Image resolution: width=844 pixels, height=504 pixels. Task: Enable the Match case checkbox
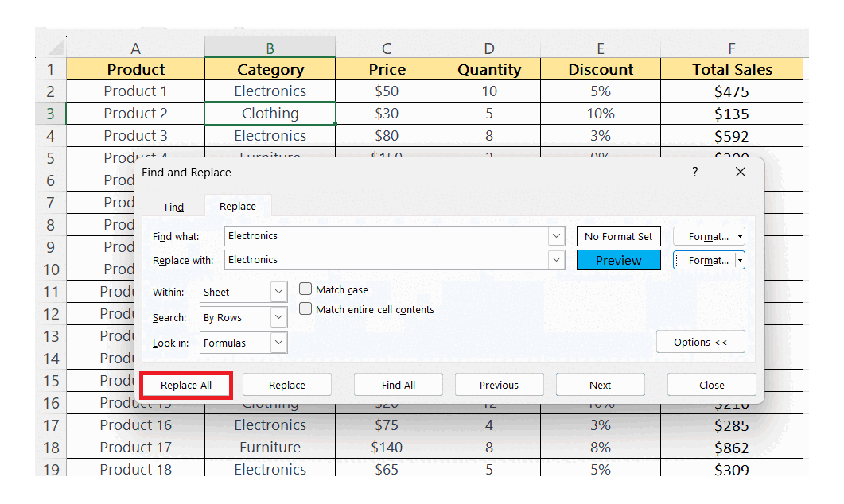click(305, 289)
